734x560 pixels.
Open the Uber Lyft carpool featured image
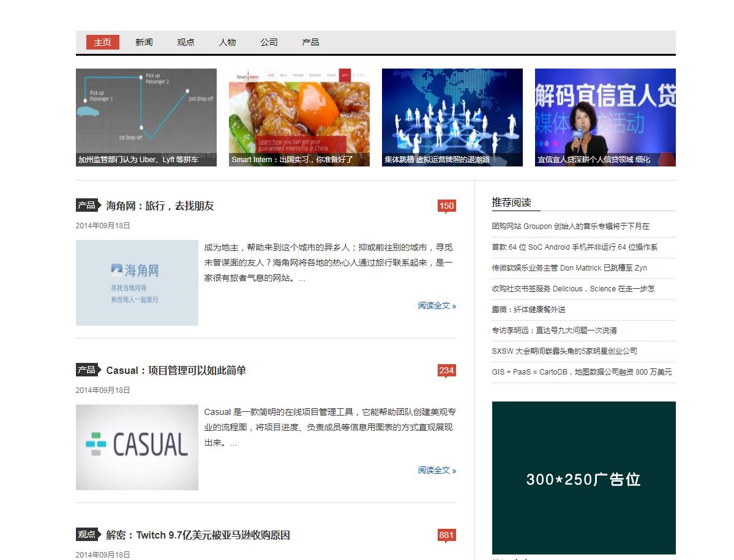146,117
